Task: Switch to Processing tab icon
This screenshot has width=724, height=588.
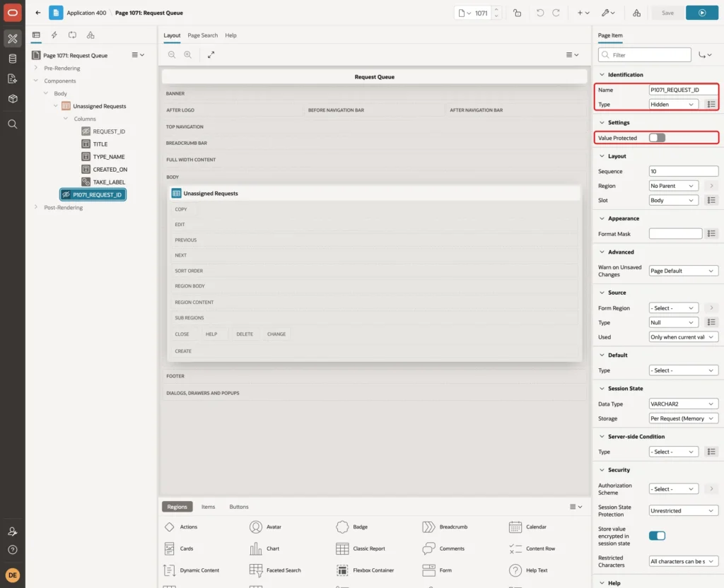Action: tap(73, 35)
